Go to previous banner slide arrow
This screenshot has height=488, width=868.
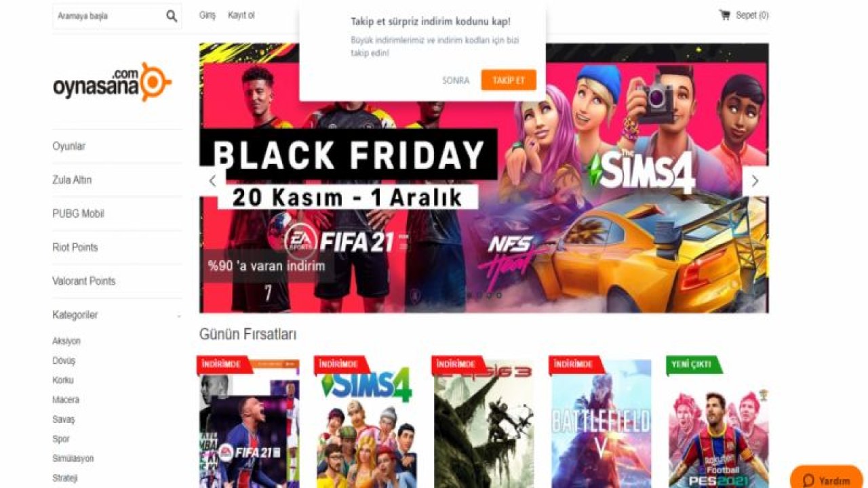click(x=212, y=181)
